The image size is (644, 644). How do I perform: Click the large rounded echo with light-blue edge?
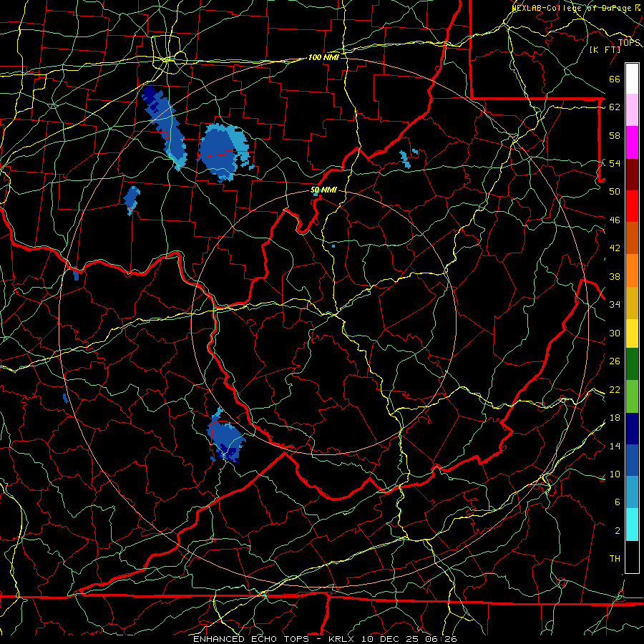tap(225, 152)
